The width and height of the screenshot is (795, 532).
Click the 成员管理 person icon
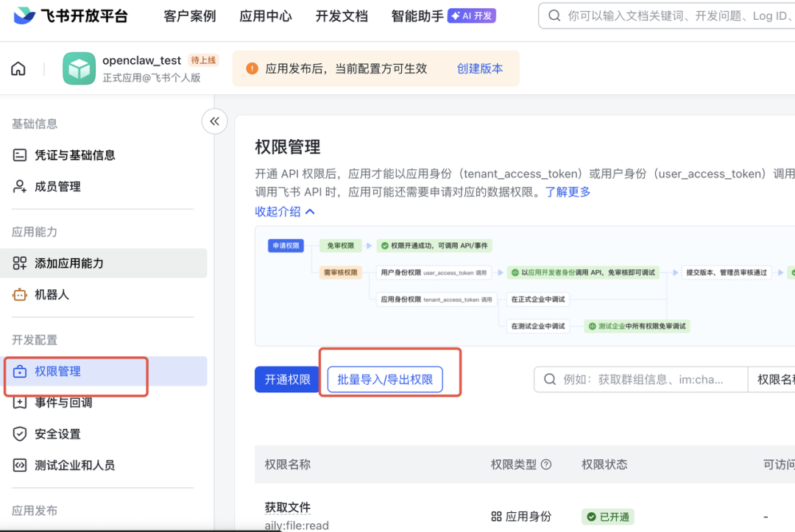click(x=20, y=187)
